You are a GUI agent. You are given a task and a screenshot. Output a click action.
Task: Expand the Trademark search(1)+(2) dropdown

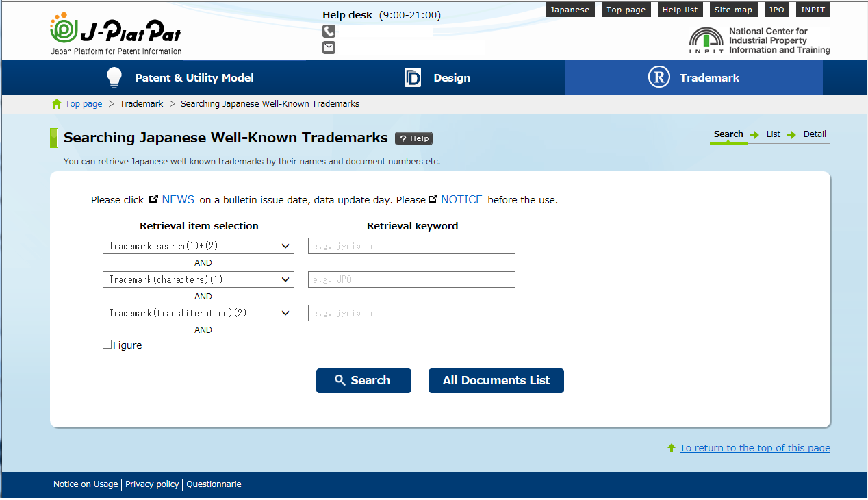pyautogui.click(x=198, y=246)
